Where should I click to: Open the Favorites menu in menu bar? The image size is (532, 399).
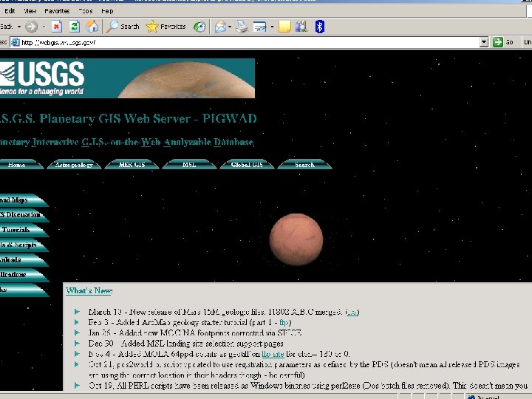pyautogui.click(x=57, y=11)
